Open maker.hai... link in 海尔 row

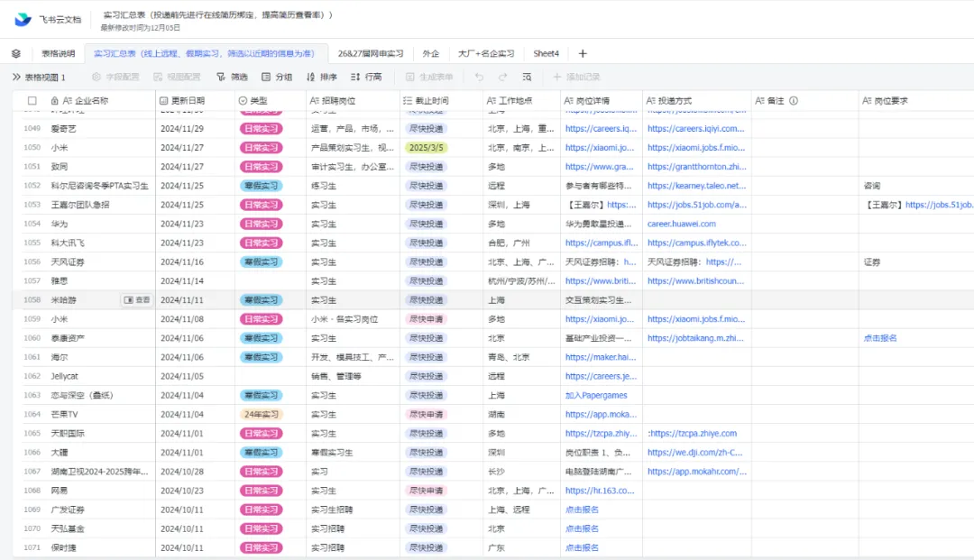pos(602,357)
